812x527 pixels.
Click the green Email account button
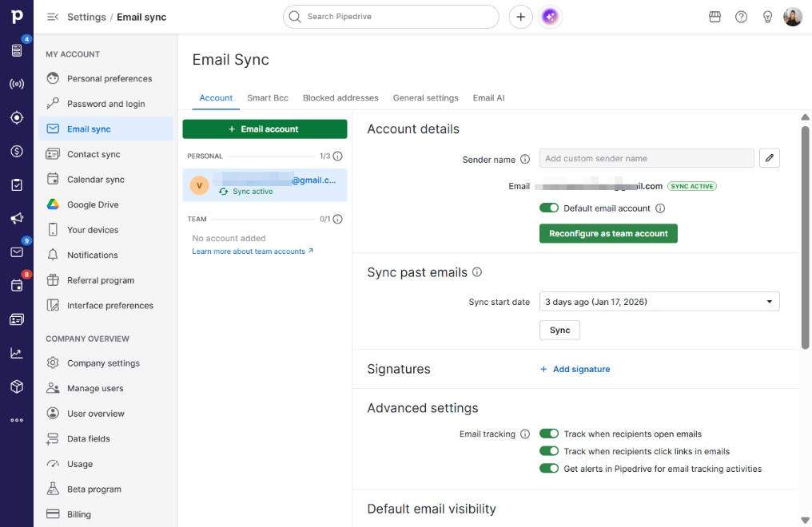[x=265, y=129]
